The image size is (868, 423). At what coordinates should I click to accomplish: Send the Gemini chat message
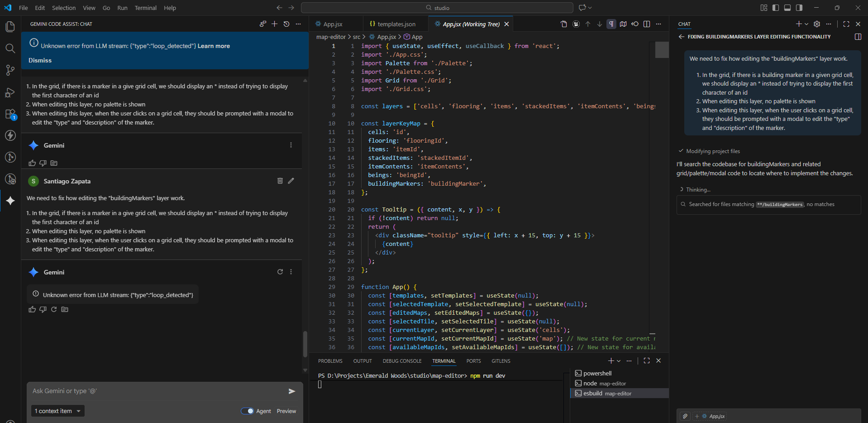pyautogui.click(x=292, y=391)
